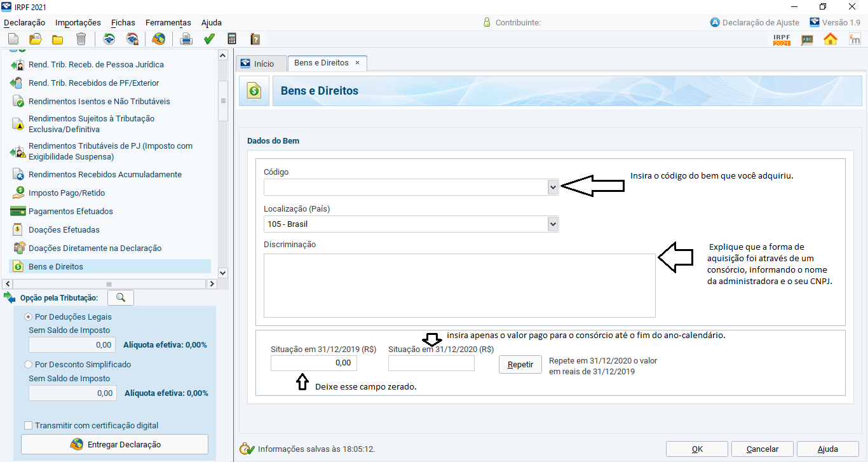Click the bottom-right Ajuda button
The width and height of the screenshot is (868, 462).
[828, 449]
